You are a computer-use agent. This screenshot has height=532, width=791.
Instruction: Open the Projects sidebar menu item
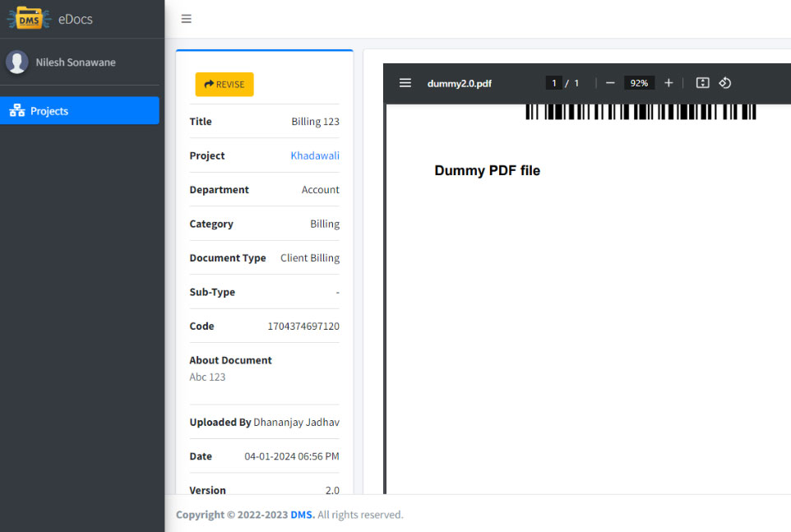click(x=80, y=110)
